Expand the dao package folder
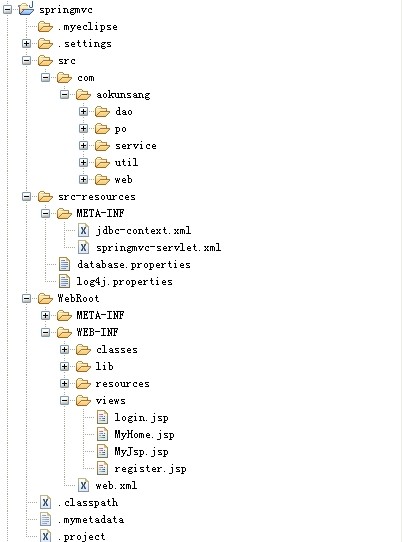The height and width of the screenshot is (542, 402). pos(83,111)
